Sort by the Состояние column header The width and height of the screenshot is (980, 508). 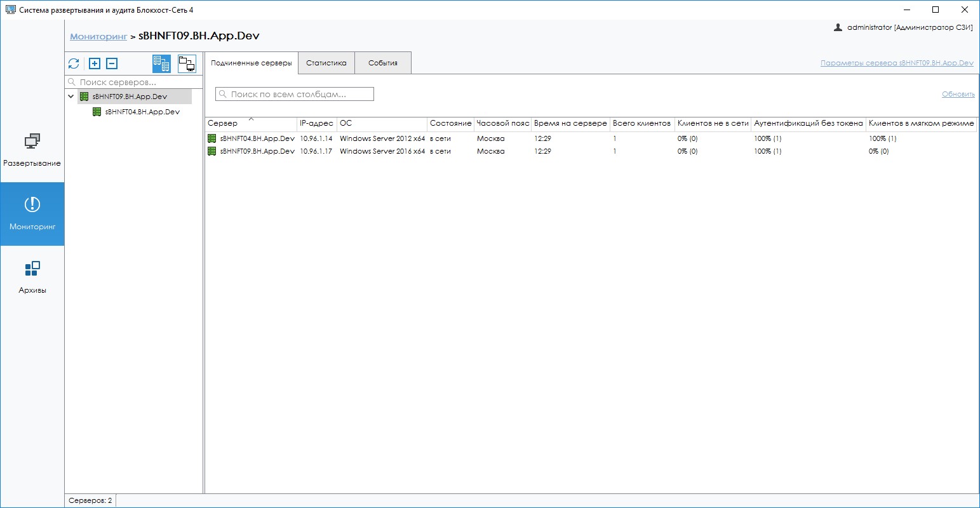pos(450,123)
